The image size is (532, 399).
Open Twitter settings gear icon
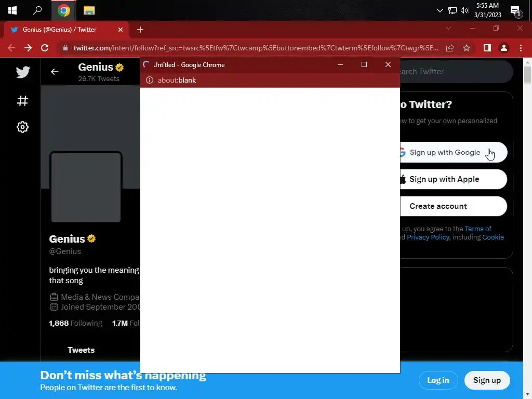tap(22, 127)
